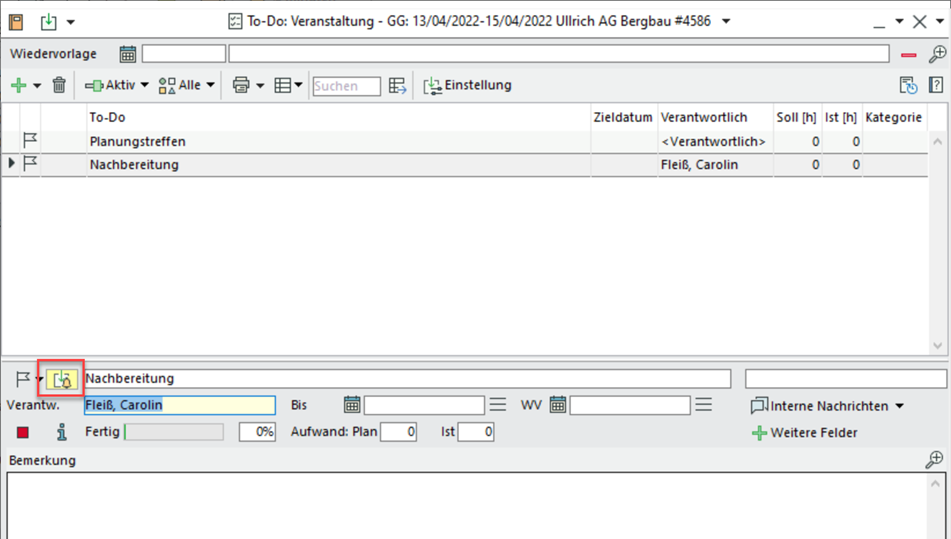Expand the Aktiv filter dropdown

116,86
